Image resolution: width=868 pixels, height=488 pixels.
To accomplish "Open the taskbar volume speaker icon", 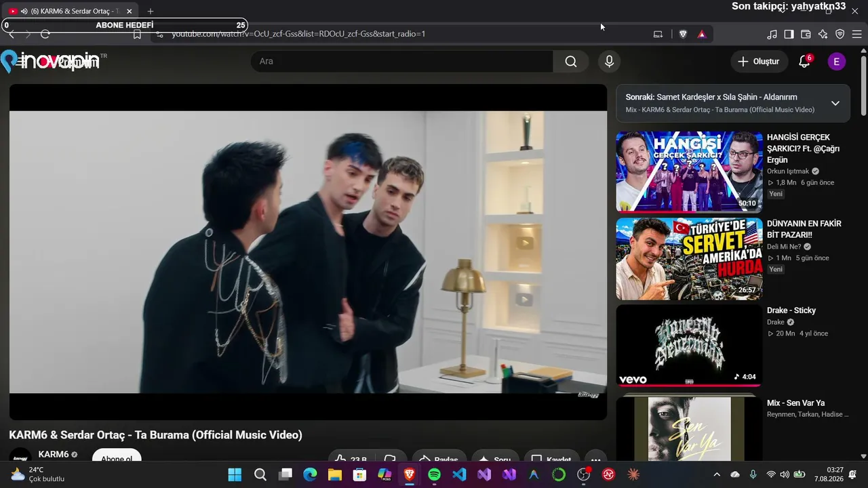I will [x=785, y=474].
